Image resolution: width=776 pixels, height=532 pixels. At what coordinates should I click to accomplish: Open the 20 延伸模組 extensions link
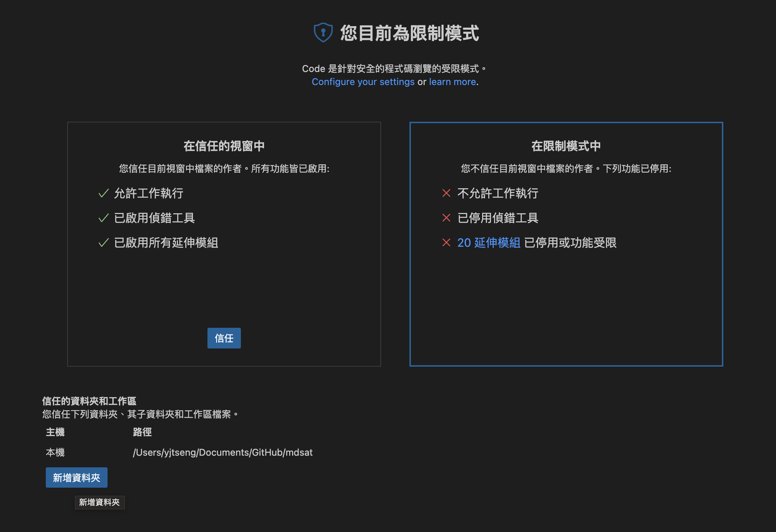(488, 243)
